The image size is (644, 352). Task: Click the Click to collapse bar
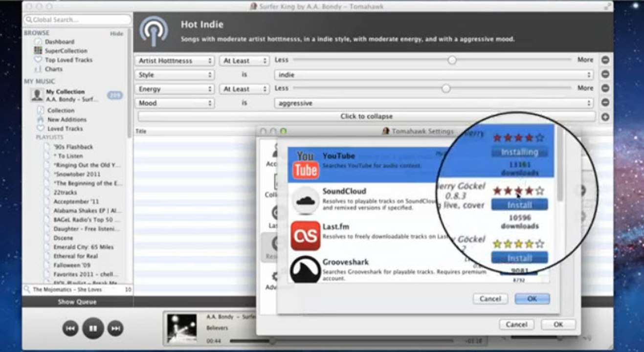click(366, 117)
